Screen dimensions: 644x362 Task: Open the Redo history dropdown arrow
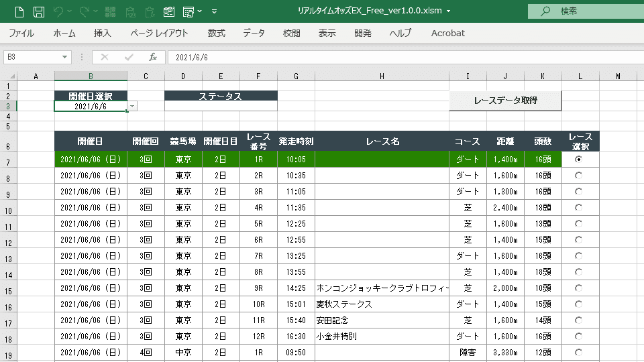pyautogui.click(x=95, y=11)
